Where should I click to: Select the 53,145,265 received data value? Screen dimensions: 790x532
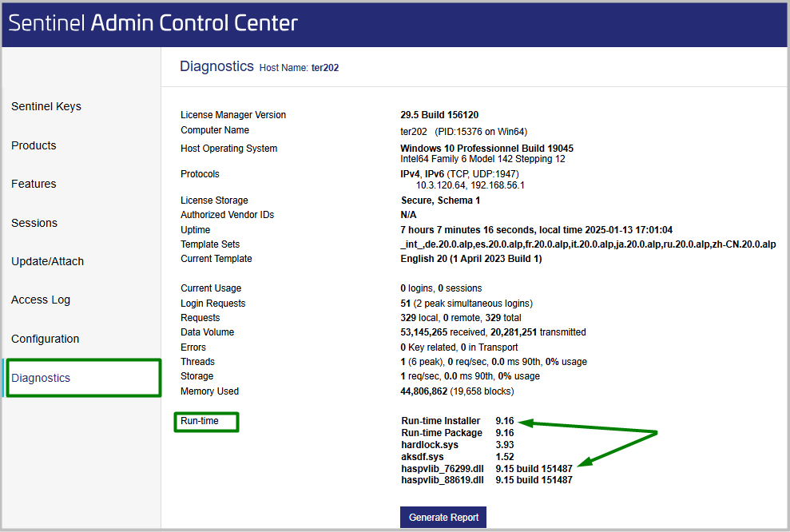(493, 332)
